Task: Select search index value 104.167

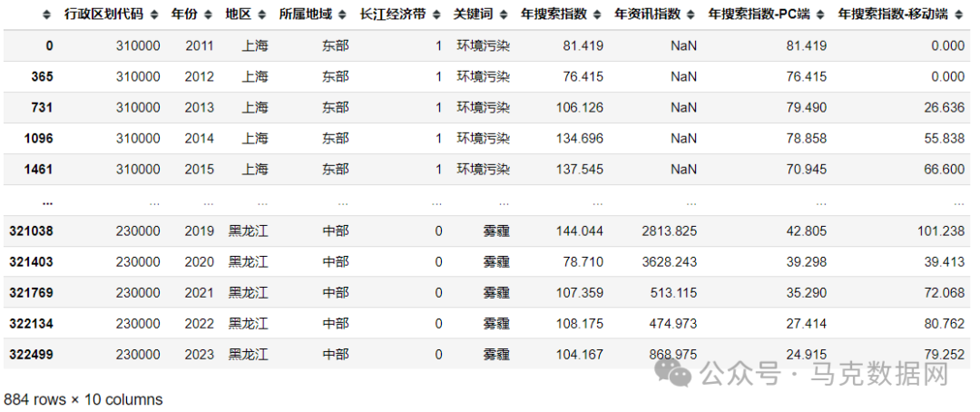Action: pos(579,355)
